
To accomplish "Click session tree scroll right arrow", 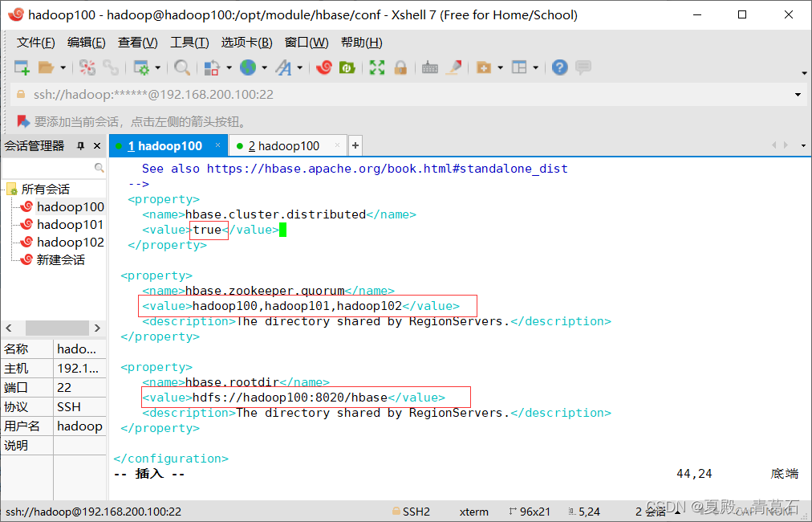I will [97, 328].
